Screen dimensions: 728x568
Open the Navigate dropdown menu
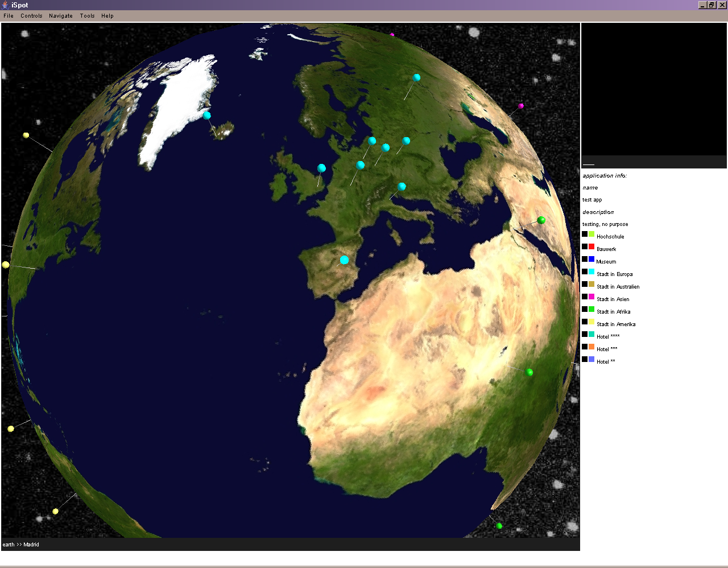[x=61, y=16]
